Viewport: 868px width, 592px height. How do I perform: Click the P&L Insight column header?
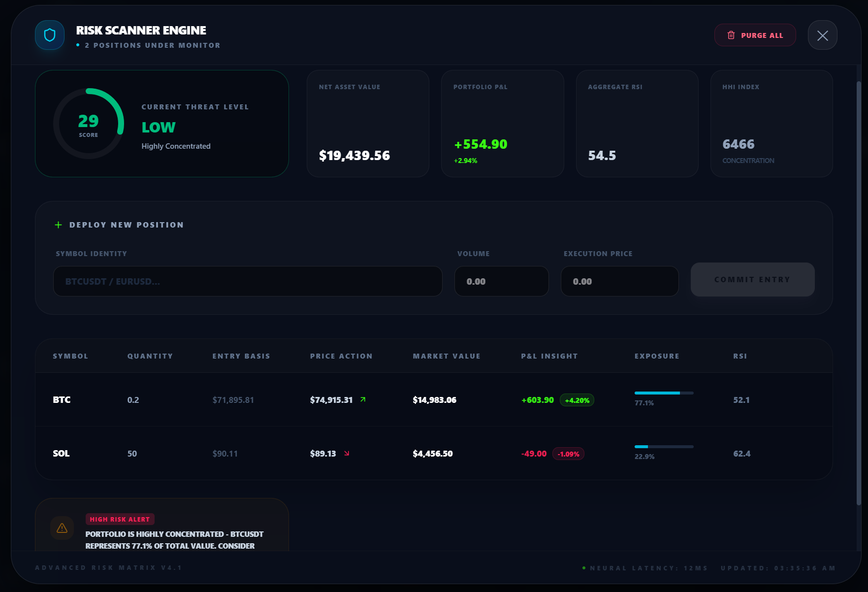(x=549, y=356)
